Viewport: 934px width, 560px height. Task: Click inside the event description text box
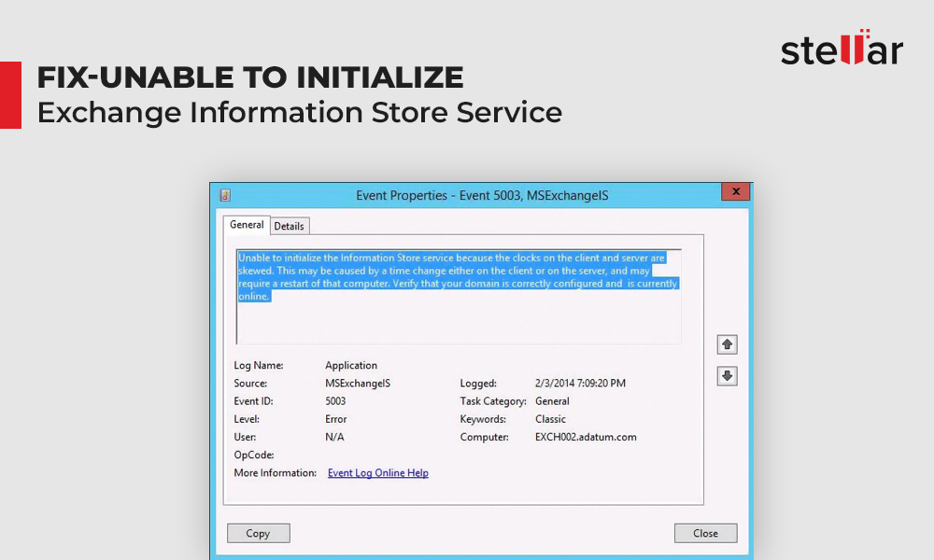[459, 297]
